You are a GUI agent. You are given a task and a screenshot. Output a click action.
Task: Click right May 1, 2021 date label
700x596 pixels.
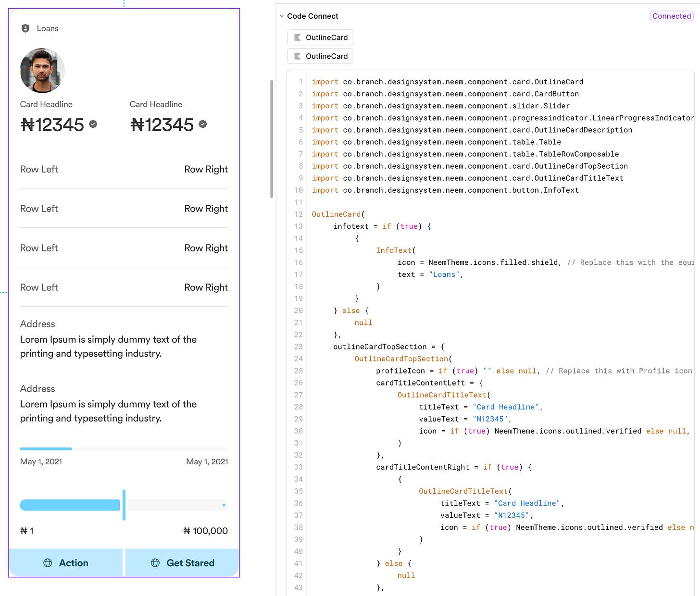tap(207, 461)
